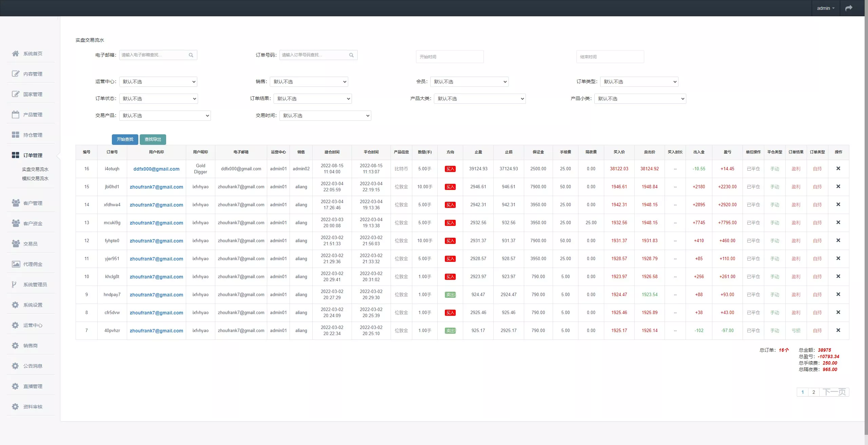Click delete X icon for order 40pvhzr
The height and width of the screenshot is (445, 868).
pos(838,330)
